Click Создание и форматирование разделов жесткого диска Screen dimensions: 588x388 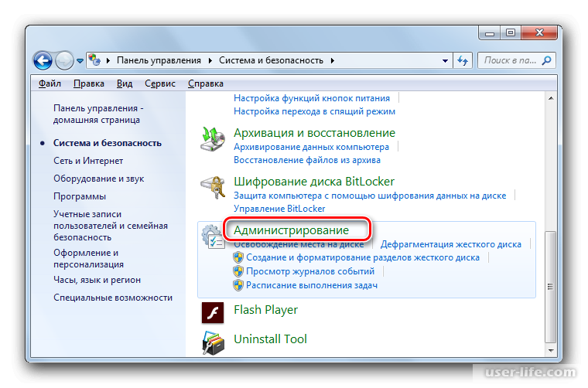[x=363, y=257]
